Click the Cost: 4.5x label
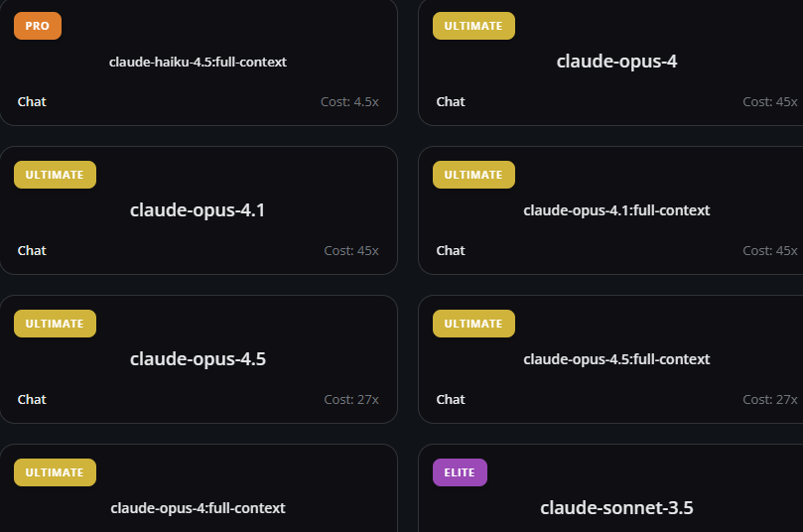 349,101
